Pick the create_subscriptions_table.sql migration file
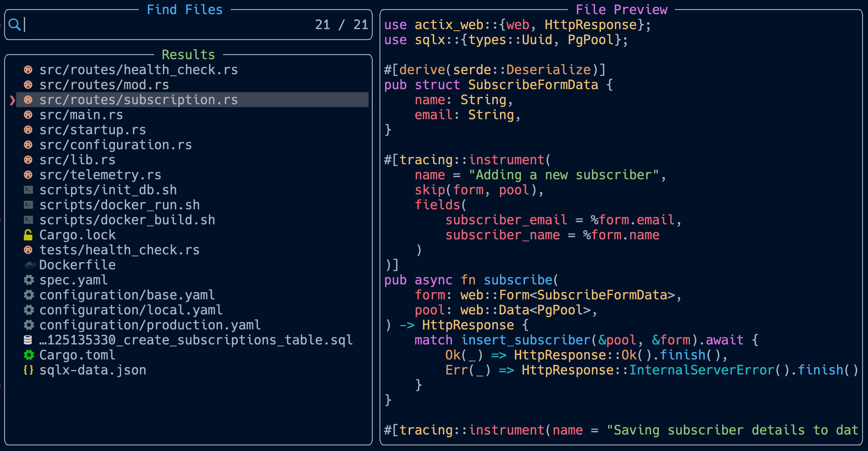868x451 pixels. pos(192,340)
